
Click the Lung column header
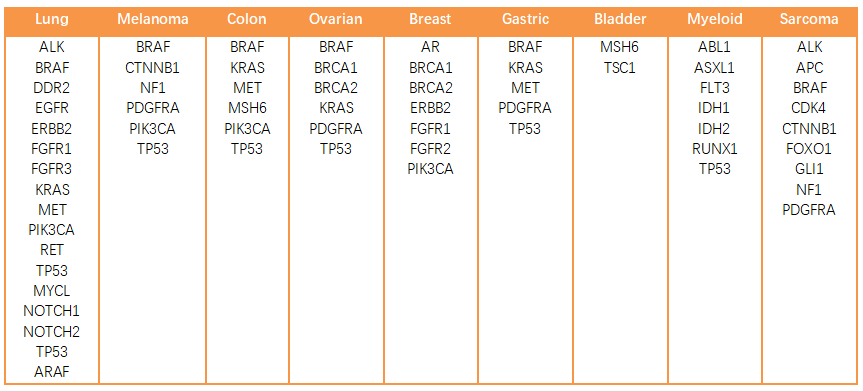[52, 19]
